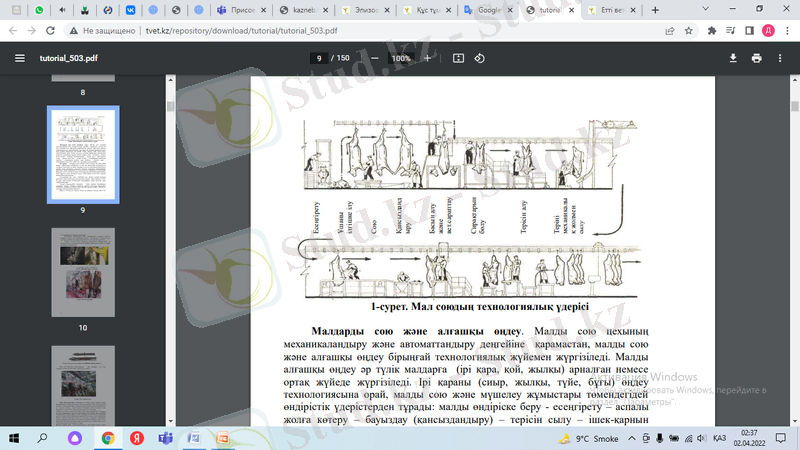
Task: Click the 100% zoom level field
Action: click(401, 58)
